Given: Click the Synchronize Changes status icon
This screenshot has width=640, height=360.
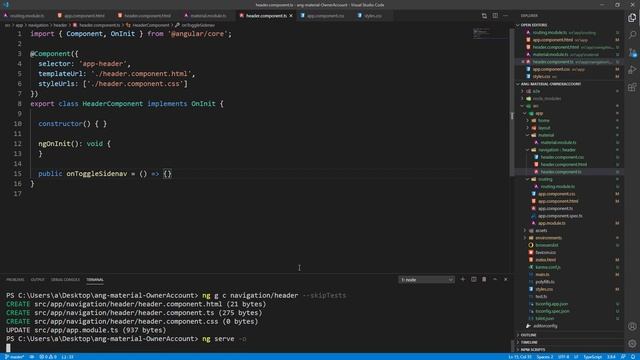Looking at the screenshot, I should (31, 357).
